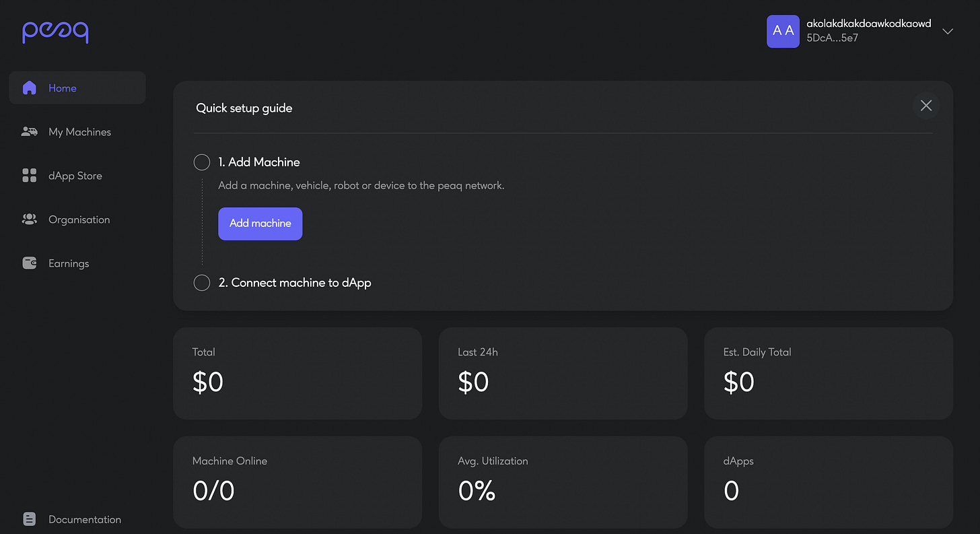Click the Home house icon
Image resolution: width=980 pixels, height=534 pixels.
(x=29, y=88)
